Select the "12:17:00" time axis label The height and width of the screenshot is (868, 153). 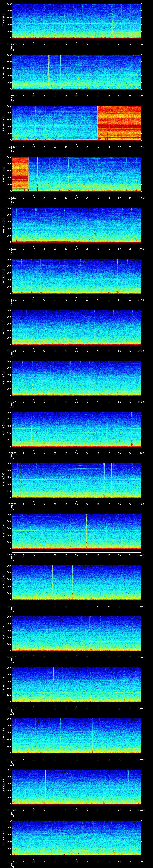tap(12, 198)
